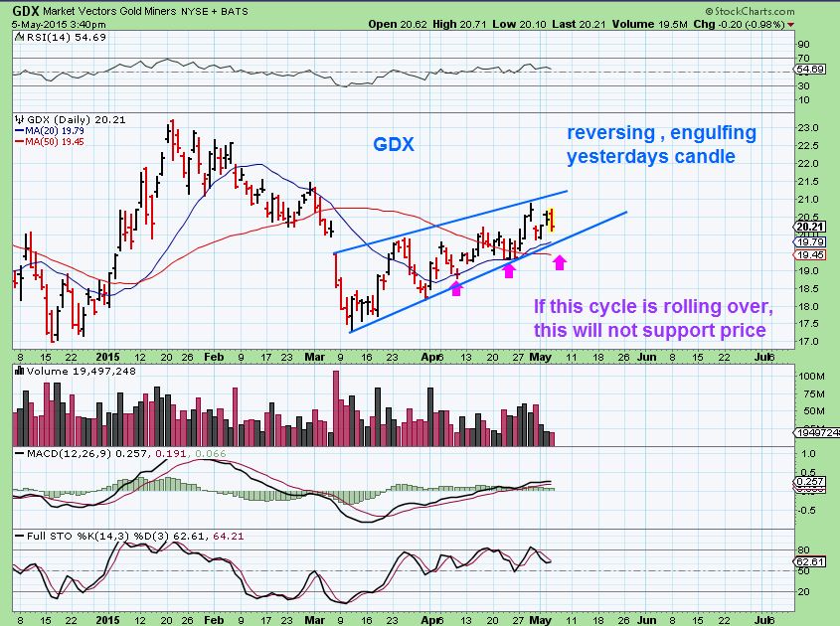Click the 70 level on RSI axis
Image resolution: width=840 pixels, height=626 pixels.
click(x=803, y=58)
